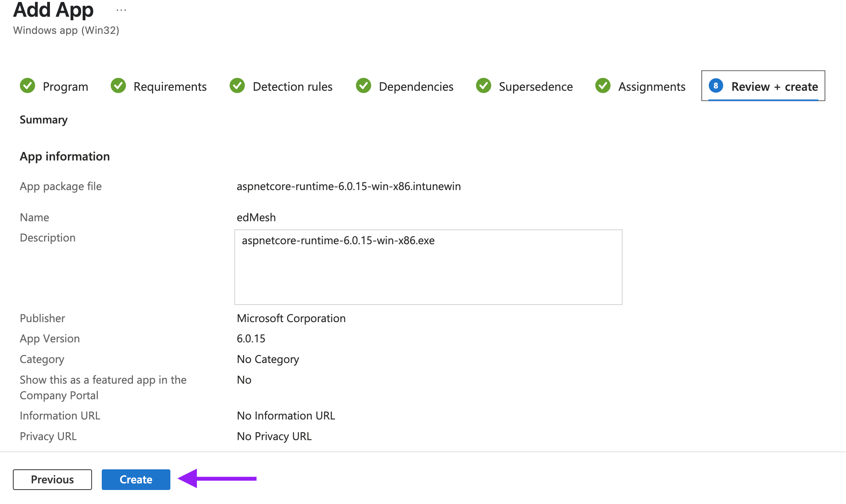The width and height of the screenshot is (846, 504).
Task: Click the Create button
Action: pos(136,479)
